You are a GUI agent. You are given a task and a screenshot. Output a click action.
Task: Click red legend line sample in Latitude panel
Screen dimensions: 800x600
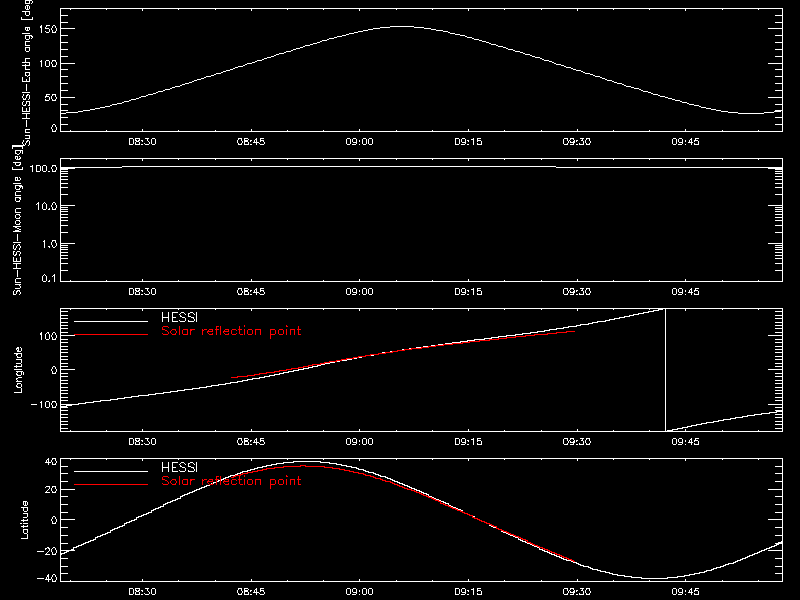click(x=111, y=485)
